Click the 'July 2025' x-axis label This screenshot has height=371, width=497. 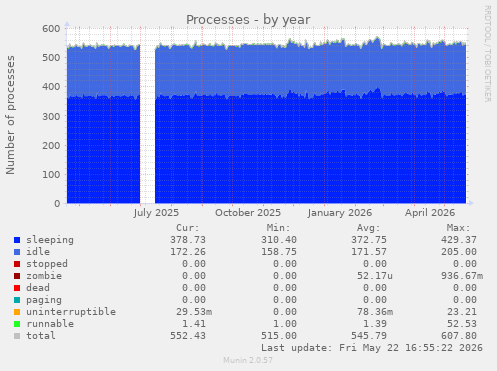click(156, 213)
